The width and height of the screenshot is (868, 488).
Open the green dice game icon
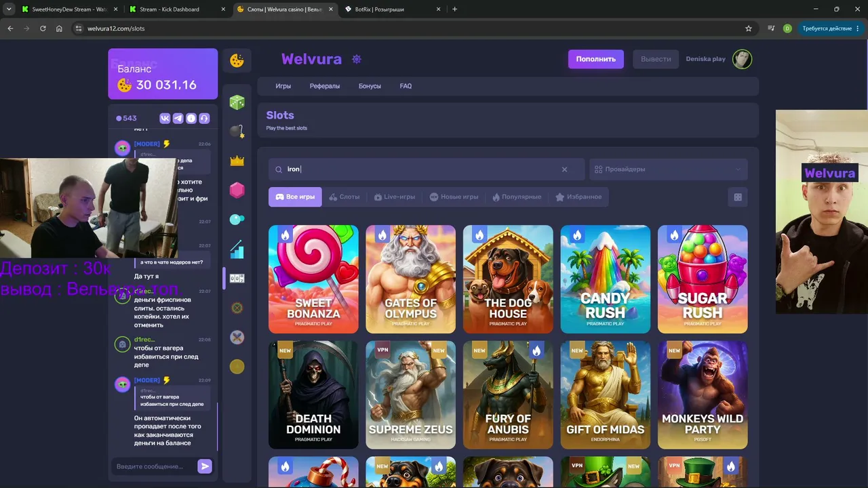tap(237, 102)
